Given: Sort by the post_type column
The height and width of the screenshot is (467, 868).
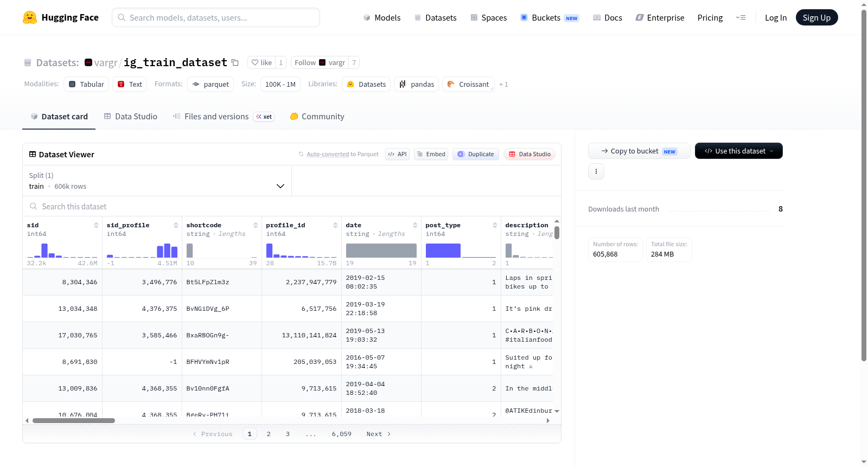Looking at the screenshot, I should pyautogui.click(x=495, y=225).
